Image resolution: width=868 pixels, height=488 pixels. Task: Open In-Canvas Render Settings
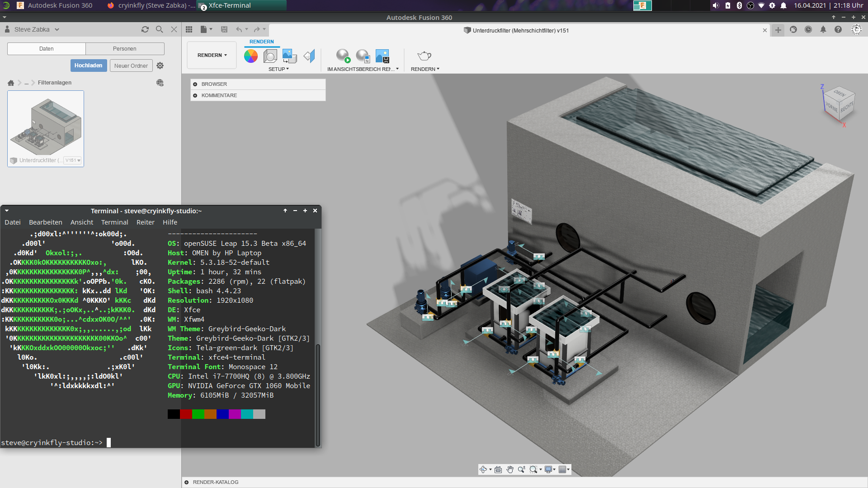click(x=363, y=56)
